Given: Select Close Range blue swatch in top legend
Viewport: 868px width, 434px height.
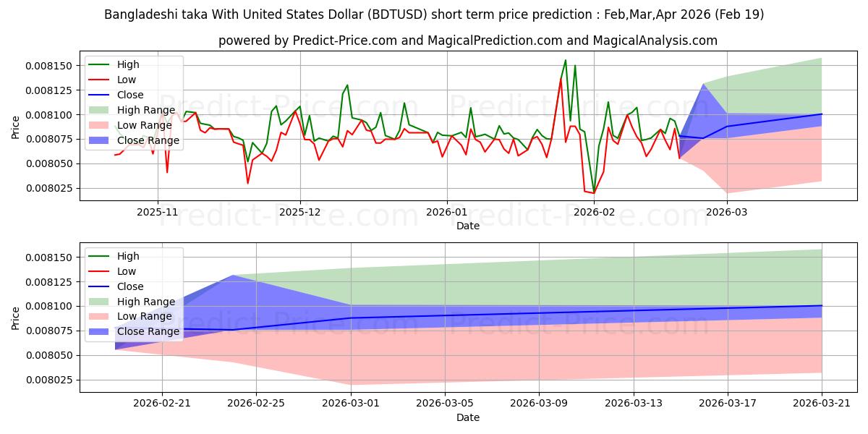Looking at the screenshot, I should (x=100, y=140).
